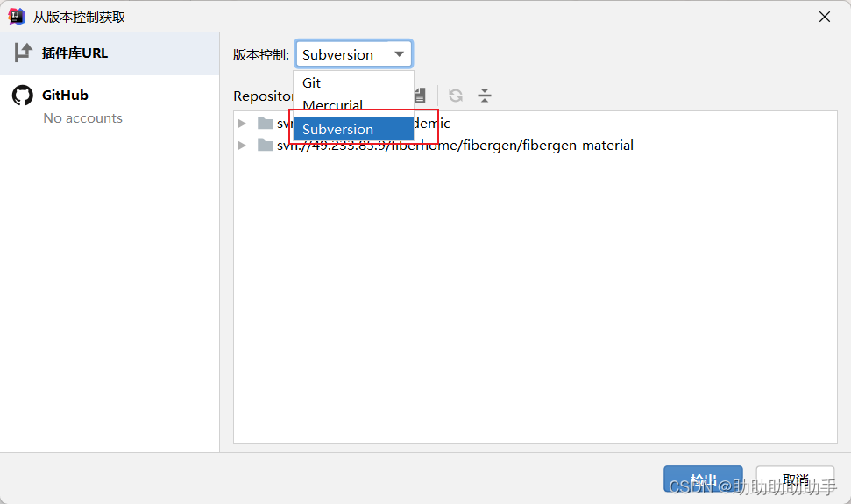851x504 pixels.
Task: Click the refresh repositories icon
Action: click(x=456, y=96)
